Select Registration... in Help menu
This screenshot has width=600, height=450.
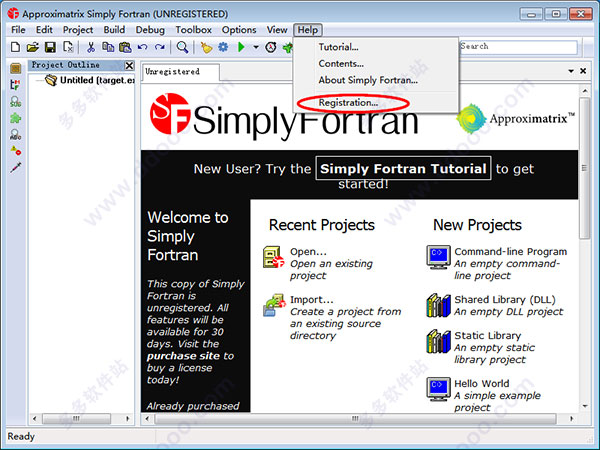pos(348,103)
